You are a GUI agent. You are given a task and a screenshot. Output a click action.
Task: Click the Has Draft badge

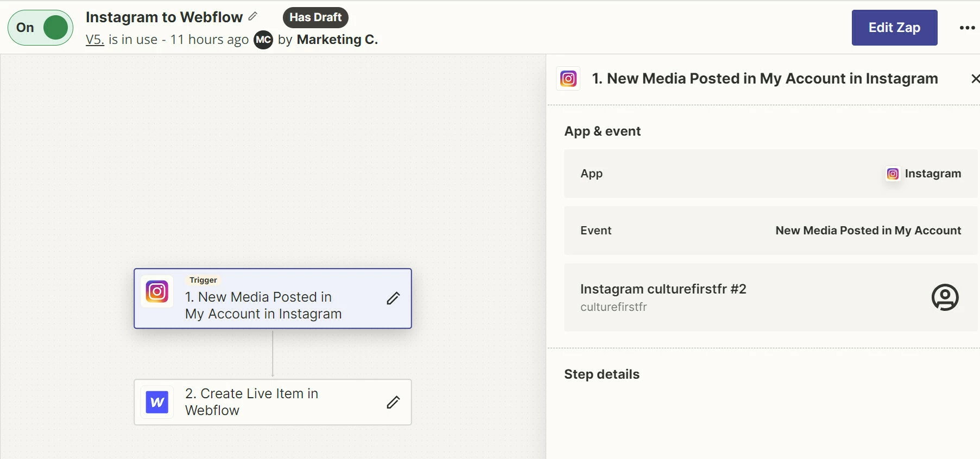coord(315,17)
